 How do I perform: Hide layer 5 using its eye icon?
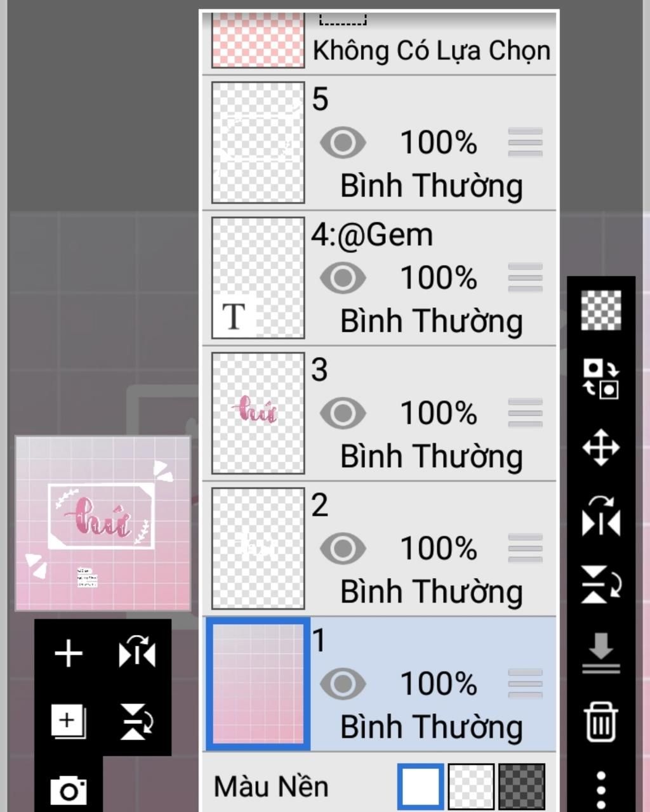point(343,143)
